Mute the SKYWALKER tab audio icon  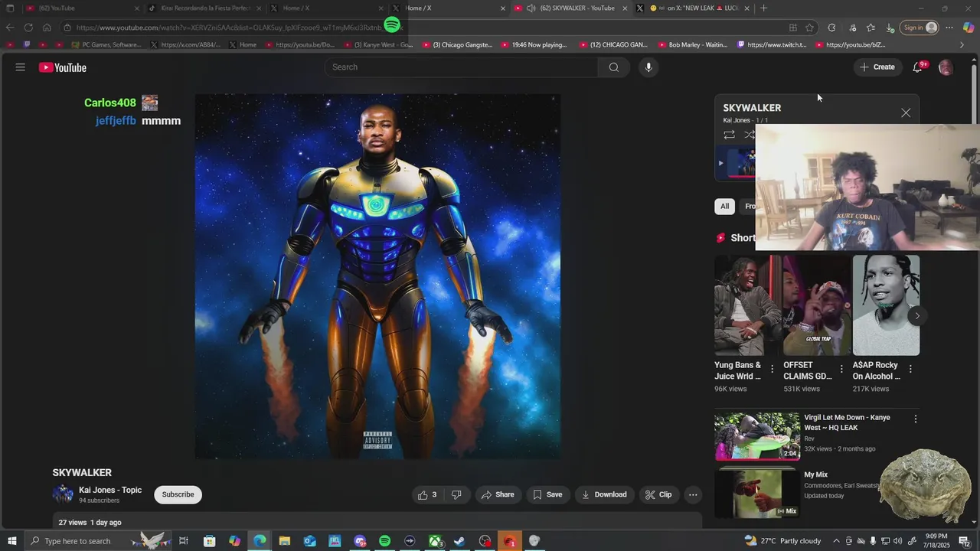[x=531, y=8]
